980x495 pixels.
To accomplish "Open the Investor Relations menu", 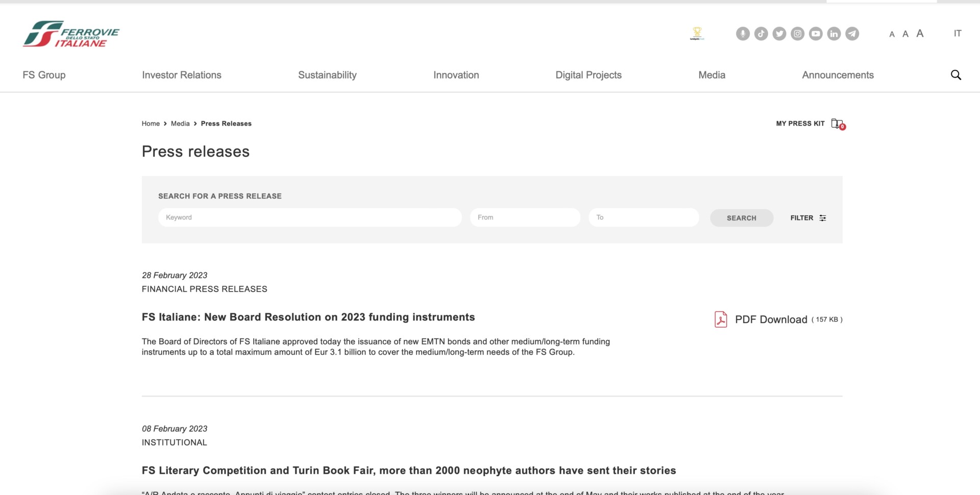I will coord(182,75).
